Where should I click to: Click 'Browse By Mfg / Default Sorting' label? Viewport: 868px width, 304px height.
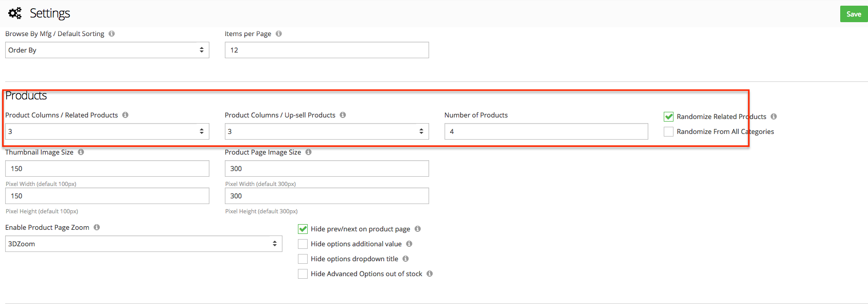[x=55, y=33]
